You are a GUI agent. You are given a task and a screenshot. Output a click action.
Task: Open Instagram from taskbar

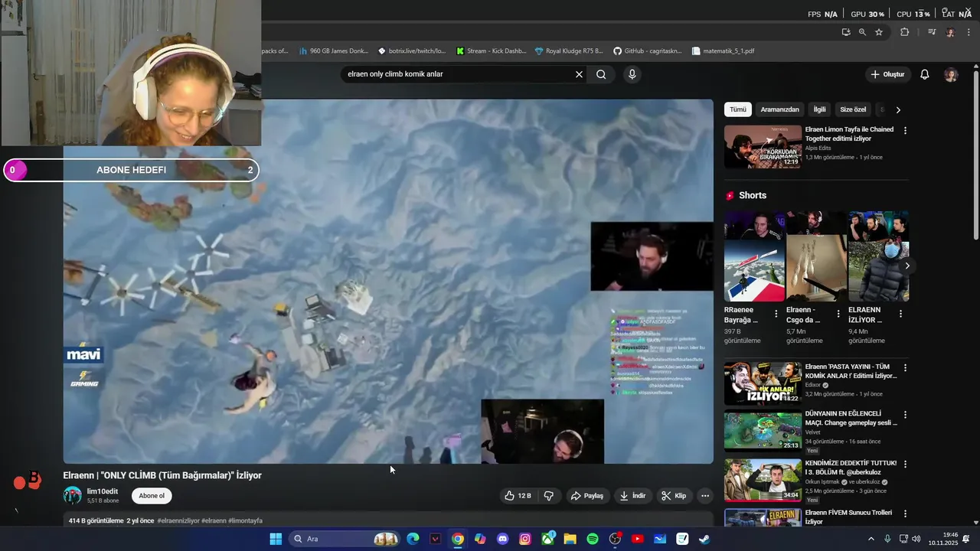525,539
